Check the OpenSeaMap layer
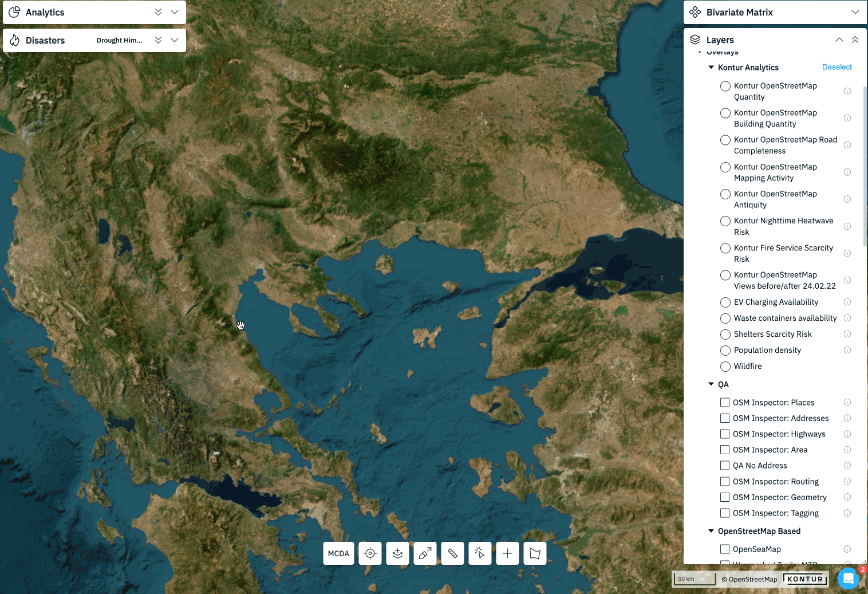This screenshot has height=594, width=868. tap(725, 549)
